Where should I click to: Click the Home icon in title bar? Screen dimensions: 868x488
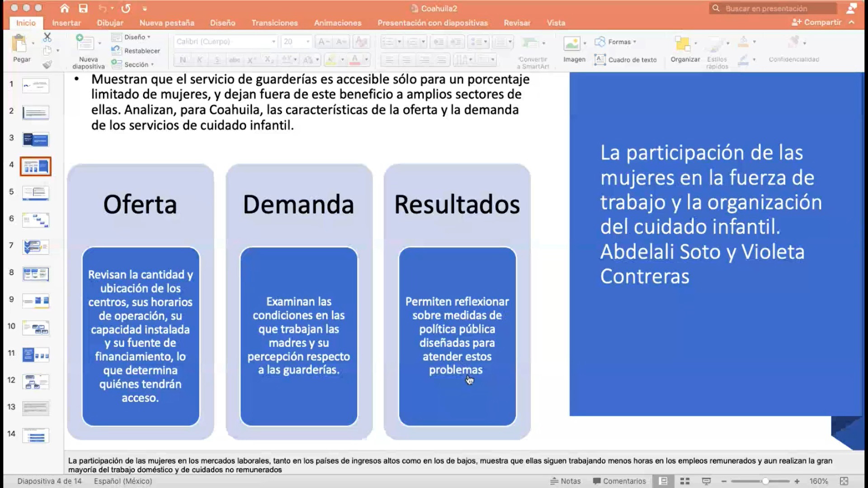coord(65,8)
